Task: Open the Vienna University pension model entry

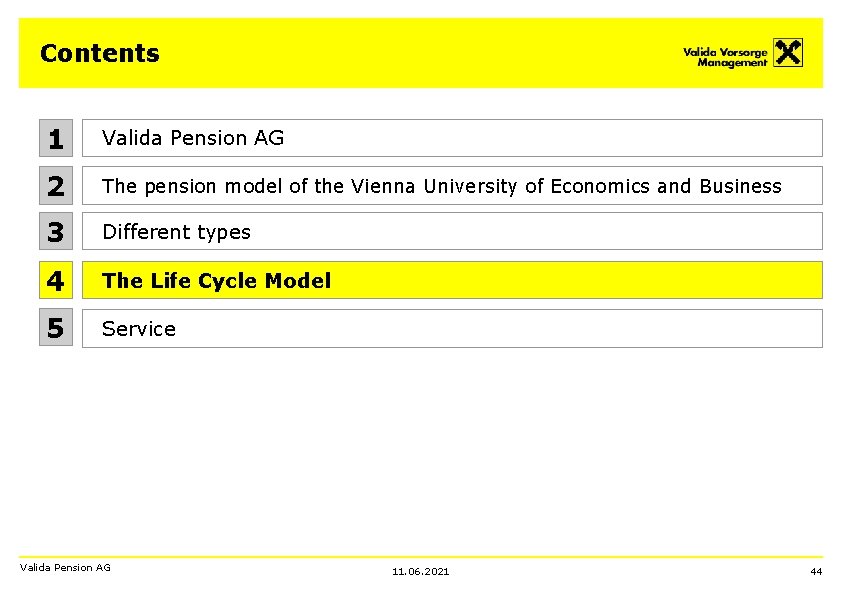Action: pyautogui.click(x=441, y=186)
